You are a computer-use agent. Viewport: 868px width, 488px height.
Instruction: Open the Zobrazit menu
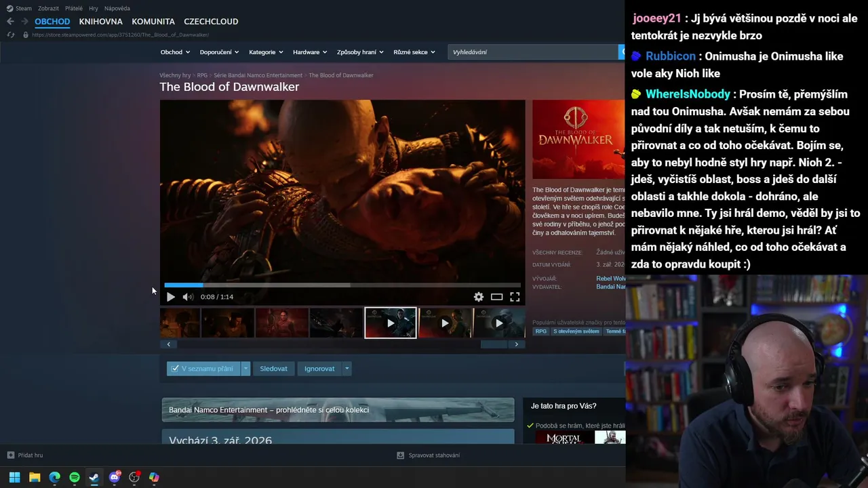tap(48, 8)
